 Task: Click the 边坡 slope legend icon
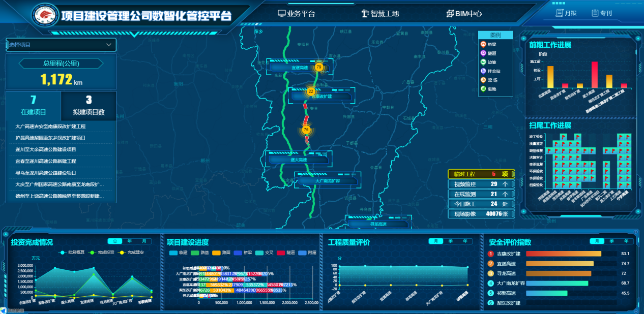click(483, 62)
